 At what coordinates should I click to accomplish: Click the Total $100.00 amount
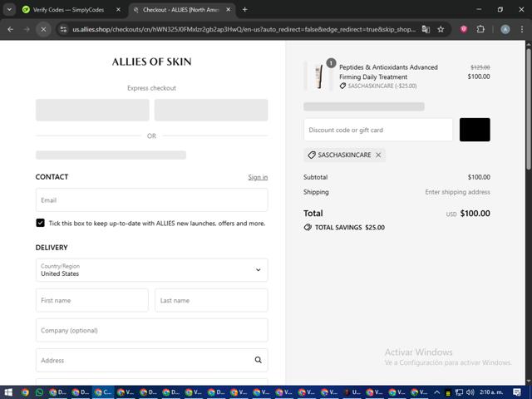tap(475, 214)
